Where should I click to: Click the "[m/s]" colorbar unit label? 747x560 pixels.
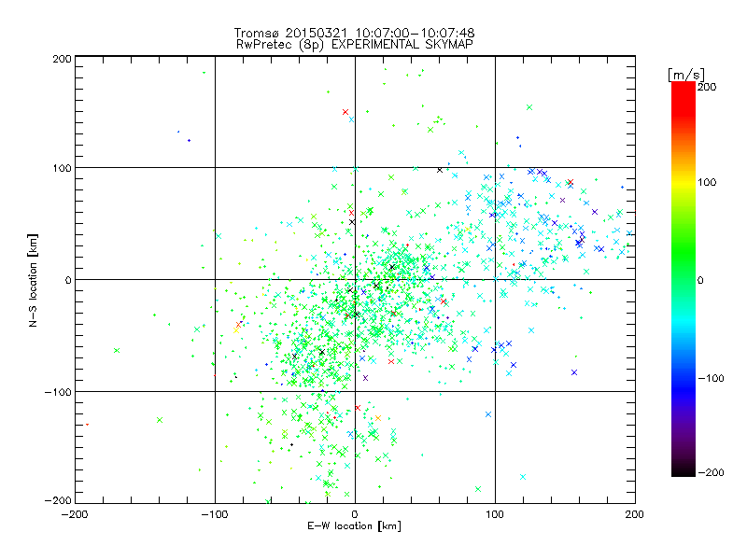(685, 75)
